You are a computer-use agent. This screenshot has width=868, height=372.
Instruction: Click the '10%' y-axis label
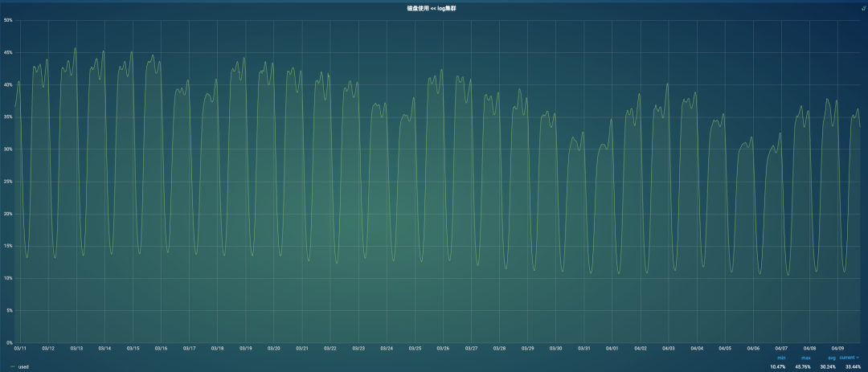[8, 279]
